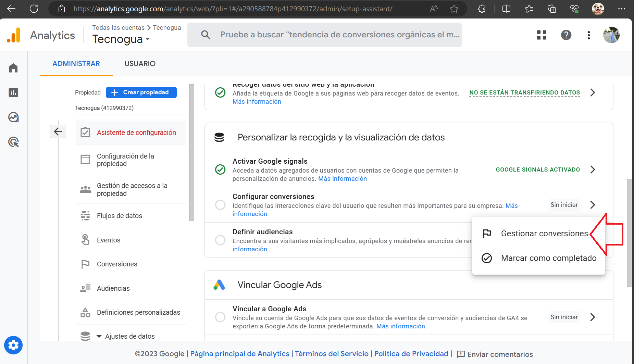Screen dimensions: 634x364
Task: Switch to the ADMINISTRAR tab
Action: (x=76, y=64)
